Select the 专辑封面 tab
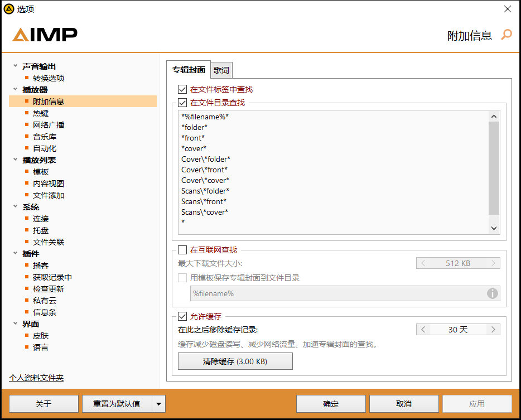Screen dimensions: 521x420 coord(189,70)
